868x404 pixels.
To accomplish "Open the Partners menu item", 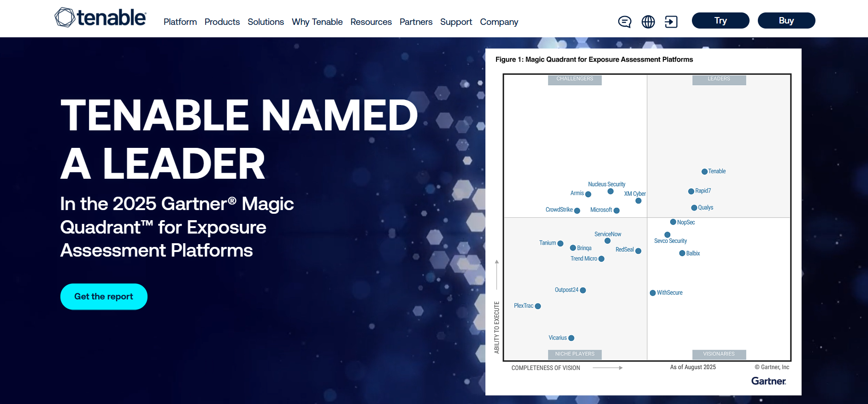I will (416, 22).
